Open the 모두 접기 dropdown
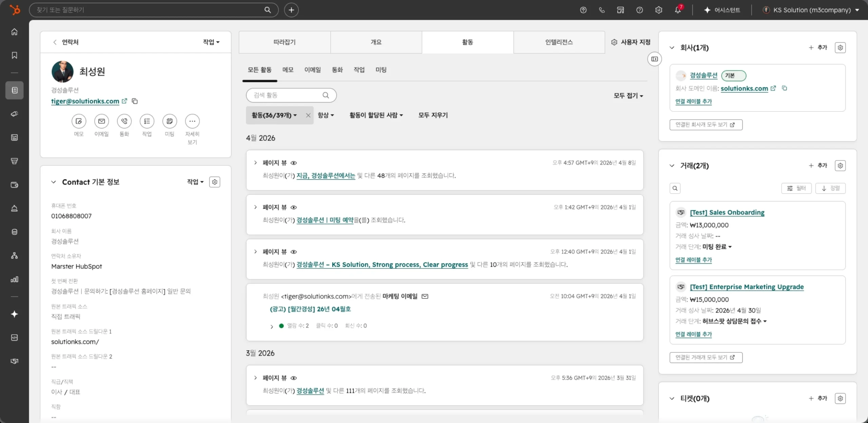The image size is (868, 423). point(628,96)
